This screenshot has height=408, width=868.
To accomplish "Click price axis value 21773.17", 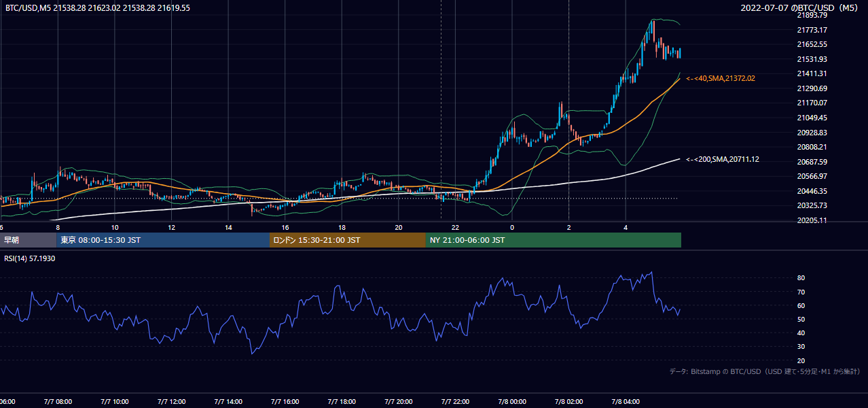I will pos(812,30).
